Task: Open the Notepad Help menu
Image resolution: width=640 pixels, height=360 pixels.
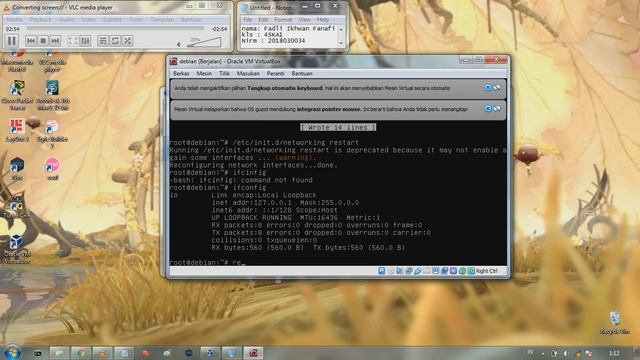Action: tap(323, 20)
